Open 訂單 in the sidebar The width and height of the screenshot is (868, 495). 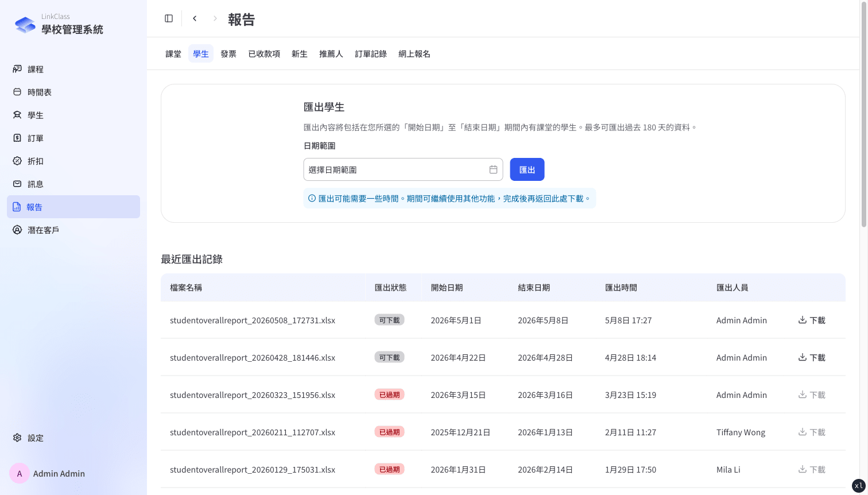click(x=73, y=138)
